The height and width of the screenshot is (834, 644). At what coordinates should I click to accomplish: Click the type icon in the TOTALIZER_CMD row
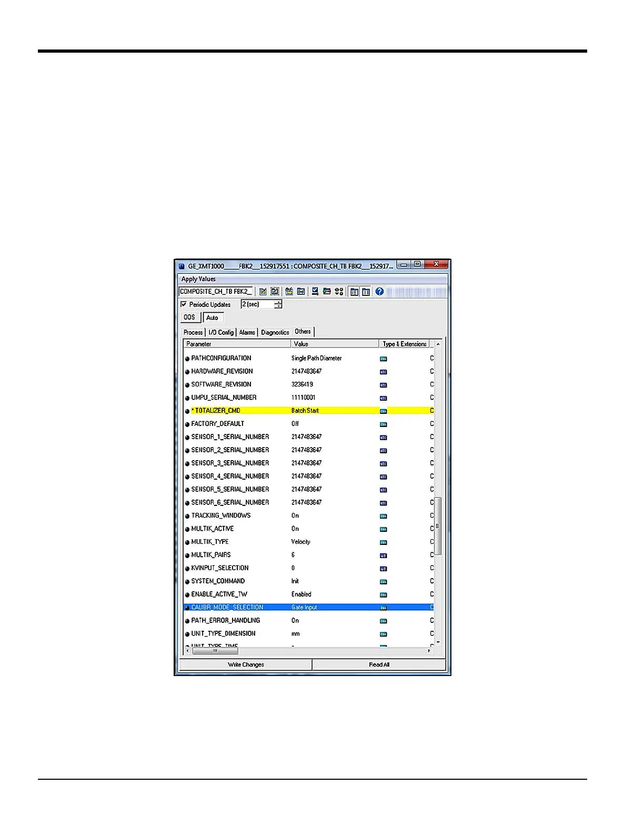(384, 411)
